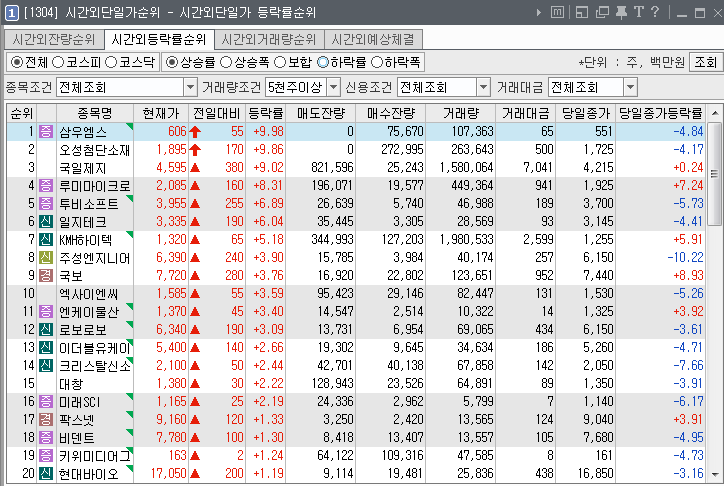Image resolution: width=724 pixels, height=486 pixels.
Task: Click the 신 badge beside 로보로보
Action: [46, 330]
